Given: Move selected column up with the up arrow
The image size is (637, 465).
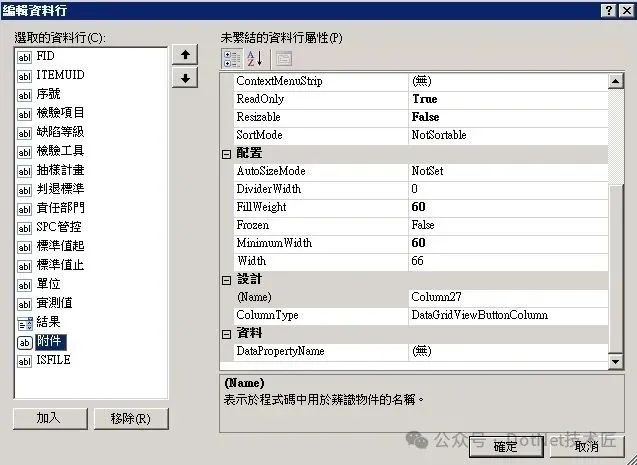Looking at the screenshot, I should tap(185, 54).
